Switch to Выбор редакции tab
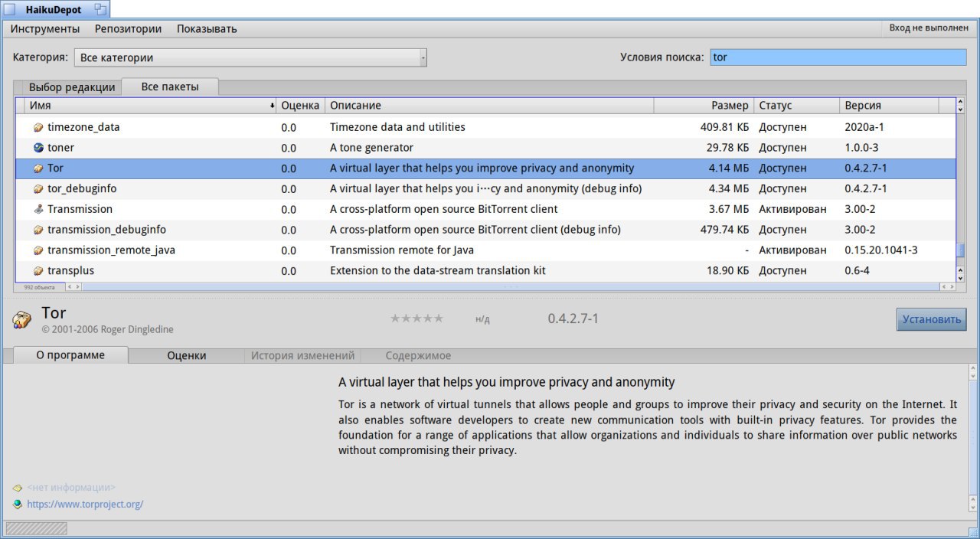 pyautogui.click(x=72, y=87)
